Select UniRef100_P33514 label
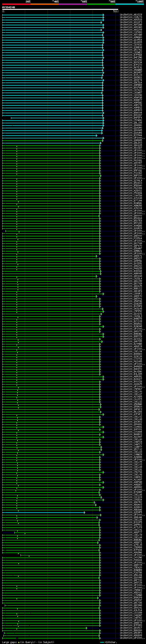 131,239
